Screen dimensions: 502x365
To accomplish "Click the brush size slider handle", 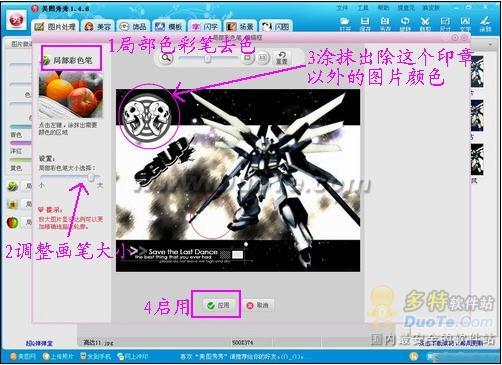I will (x=91, y=177).
